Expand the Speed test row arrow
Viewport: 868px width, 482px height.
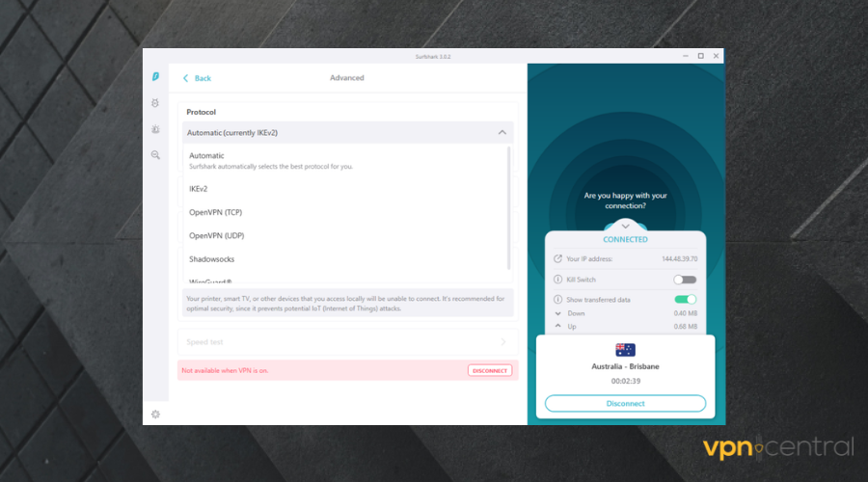(x=502, y=342)
